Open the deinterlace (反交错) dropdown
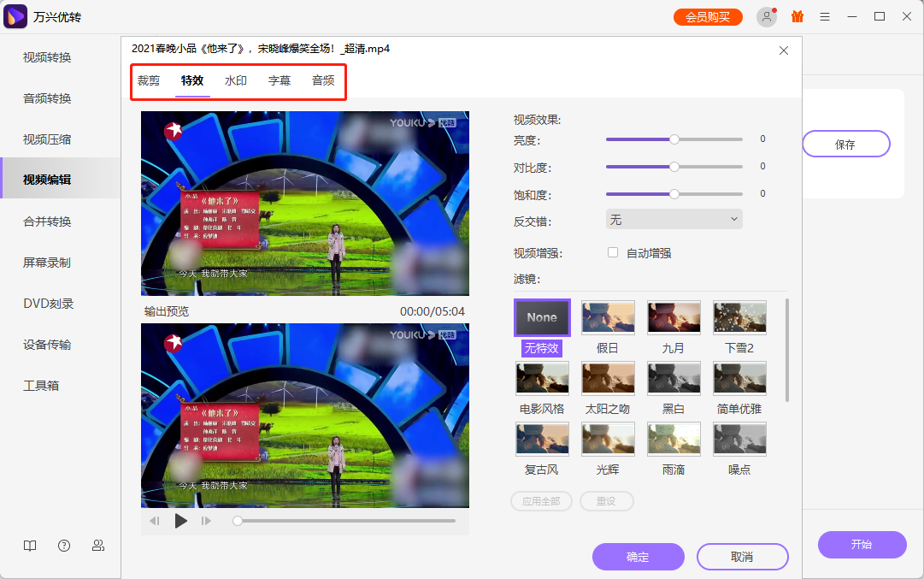The width and height of the screenshot is (924, 579). 674,219
